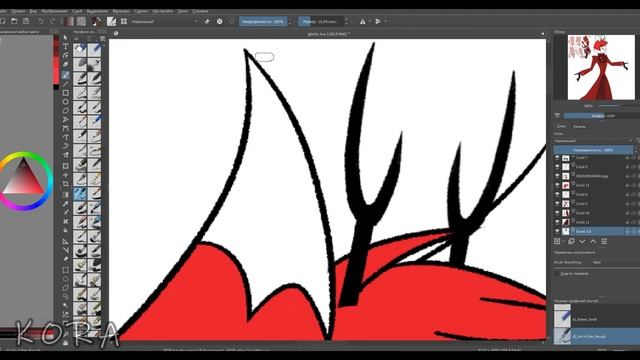The height and width of the screenshot is (360, 640).
Task: Adjust brush size slider in toolbar
Action: click(x=321, y=21)
